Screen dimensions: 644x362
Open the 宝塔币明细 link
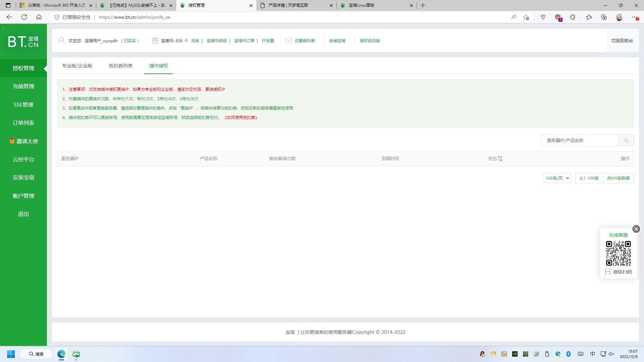pos(216,41)
